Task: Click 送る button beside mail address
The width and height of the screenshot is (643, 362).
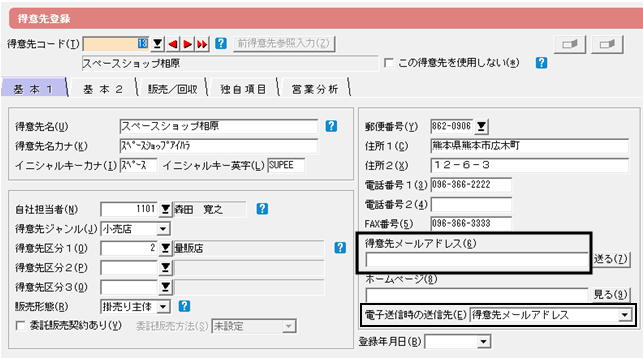Action: pyautogui.click(x=611, y=259)
